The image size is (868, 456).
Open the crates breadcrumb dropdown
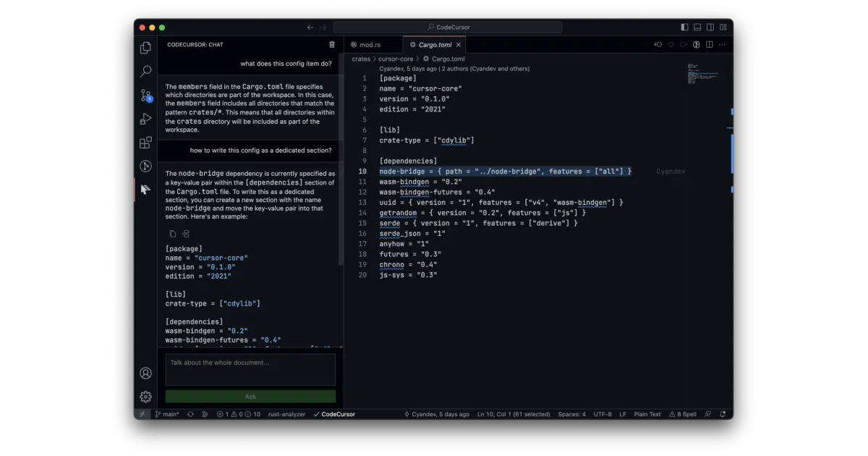pos(361,59)
